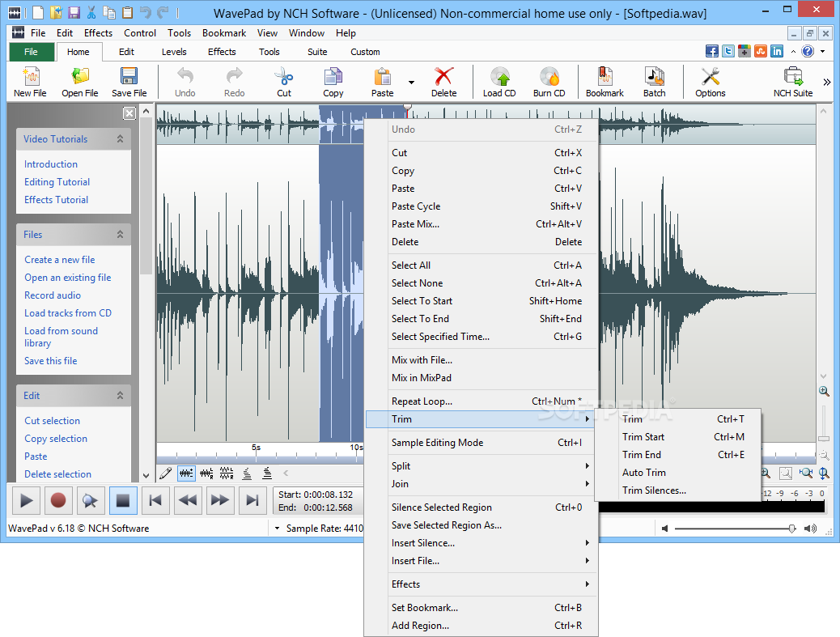Click the Go to End transport button
The width and height of the screenshot is (840, 637).
click(252, 500)
